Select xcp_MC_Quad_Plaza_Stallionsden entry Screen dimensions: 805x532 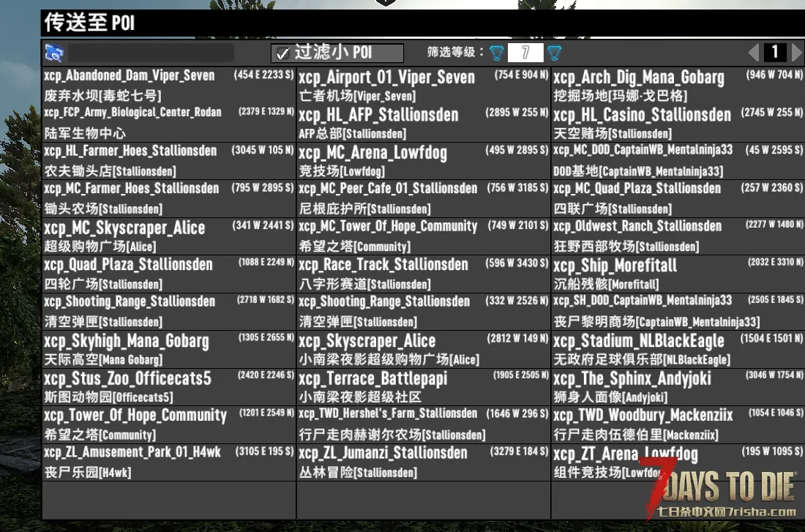pos(678,199)
